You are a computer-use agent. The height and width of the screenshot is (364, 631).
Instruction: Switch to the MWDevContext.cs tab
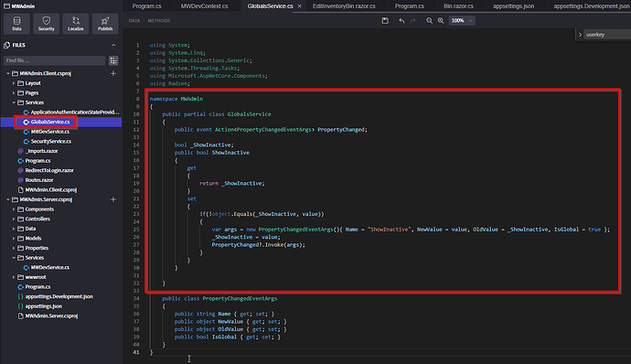pyautogui.click(x=204, y=6)
